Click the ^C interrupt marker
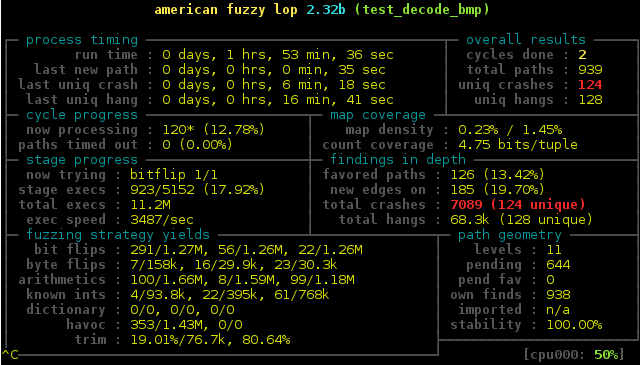Image resolution: width=640 pixels, height=365 pixels. click(10, 354)
